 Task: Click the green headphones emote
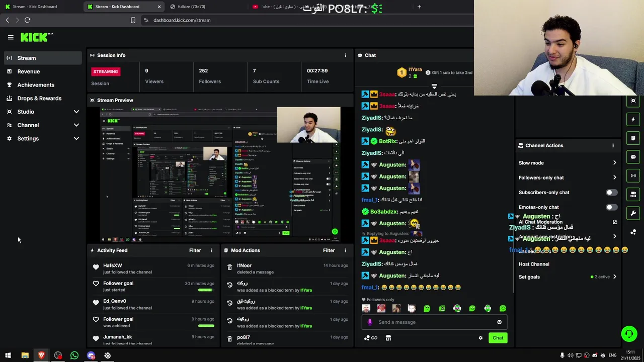coord(488,308)
